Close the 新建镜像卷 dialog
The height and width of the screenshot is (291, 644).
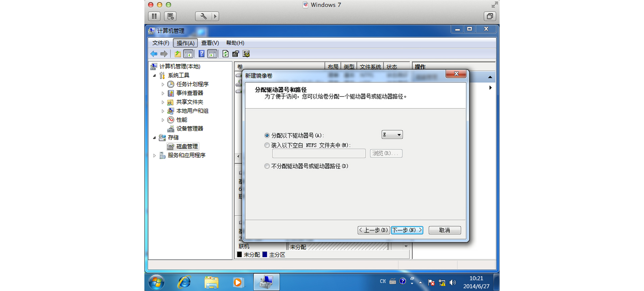(456, 74)
